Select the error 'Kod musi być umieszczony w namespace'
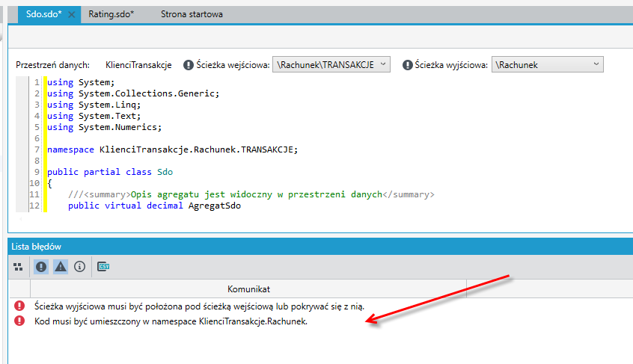 [171, 321]
